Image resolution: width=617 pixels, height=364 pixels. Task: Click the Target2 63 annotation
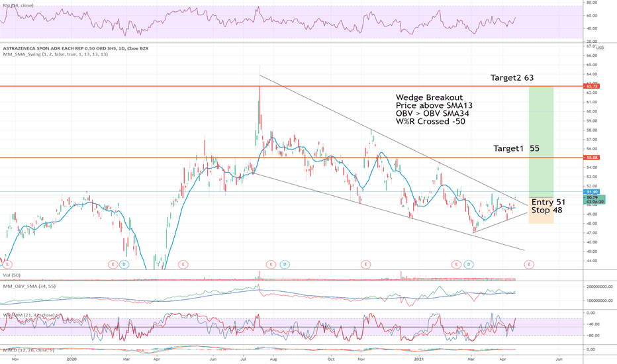click(512, 77)
